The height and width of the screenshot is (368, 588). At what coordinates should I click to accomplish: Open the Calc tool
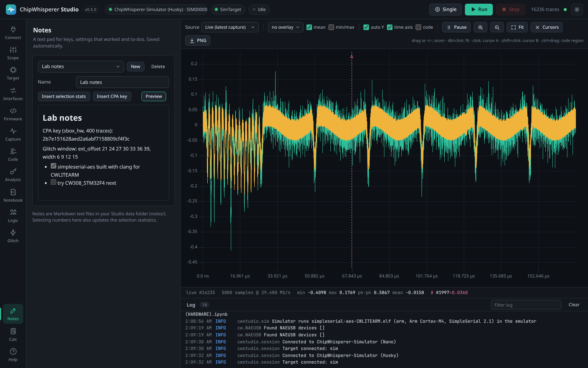point(13,335)
